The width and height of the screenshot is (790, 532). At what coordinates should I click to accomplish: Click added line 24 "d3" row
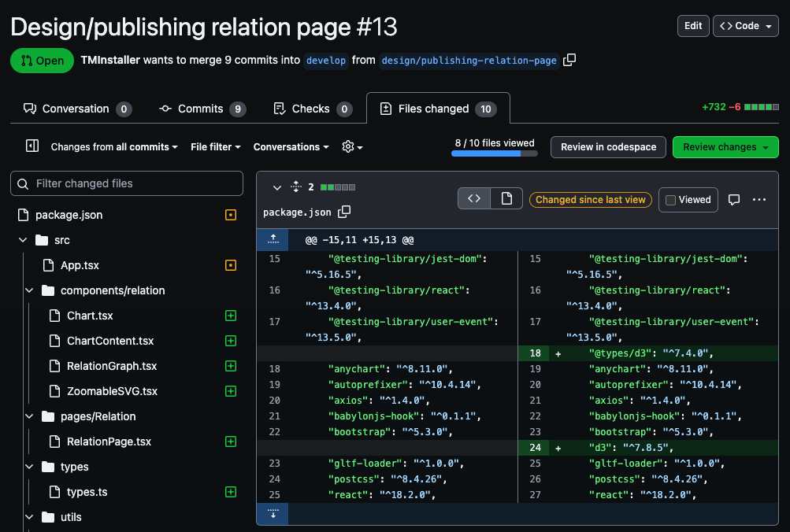pyautogui.click(x=648, y=448)
